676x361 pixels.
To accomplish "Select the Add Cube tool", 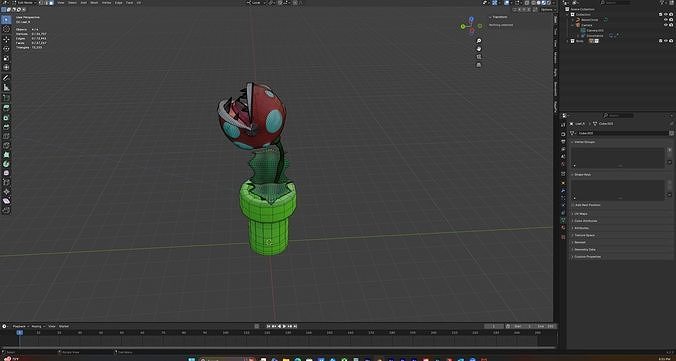I will coord(6,97).
